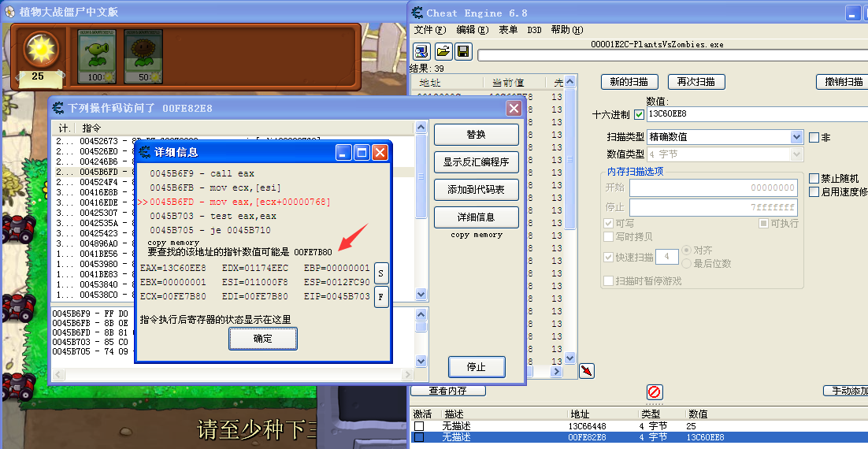Open the process selection computer icon
Viewport: 868px width, 449px height.
click(x=422, y=51)
